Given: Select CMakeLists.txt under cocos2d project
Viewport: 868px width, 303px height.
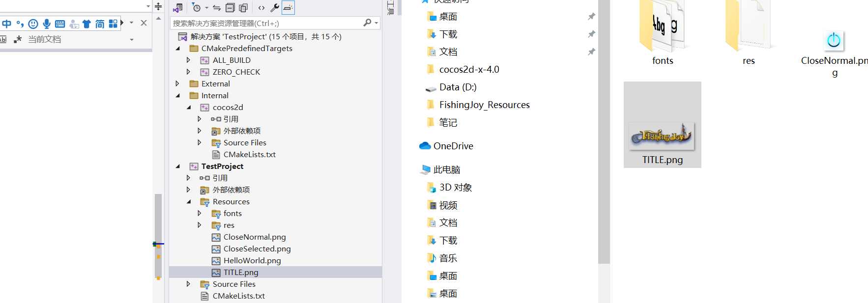Looking at the screenshot, I should [249, 154].
